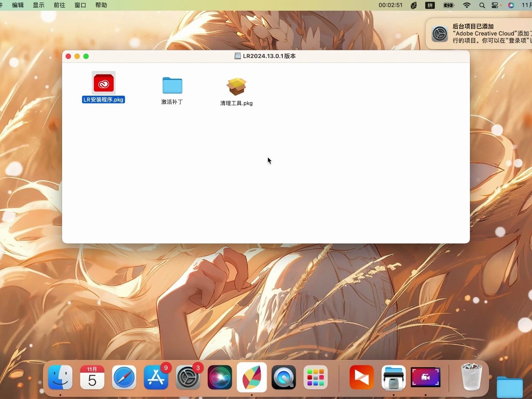Check battery status in the menu bar
Viewport: 532px width, 399px height.
pos(449,5)
